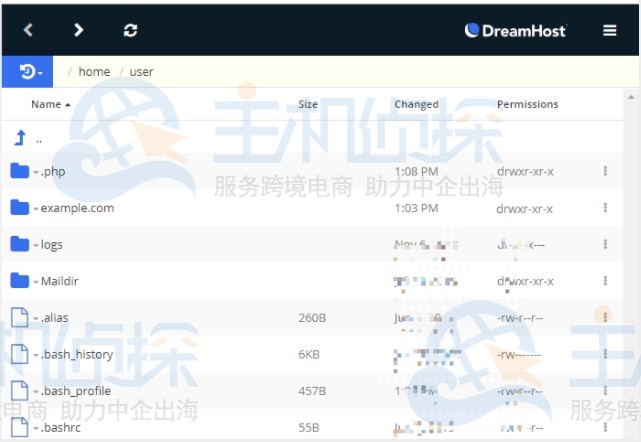Image resolution: width=641 pixels, height=442 pixels.
Task: Click the 55B size value
Action: [x=309, y=428]
